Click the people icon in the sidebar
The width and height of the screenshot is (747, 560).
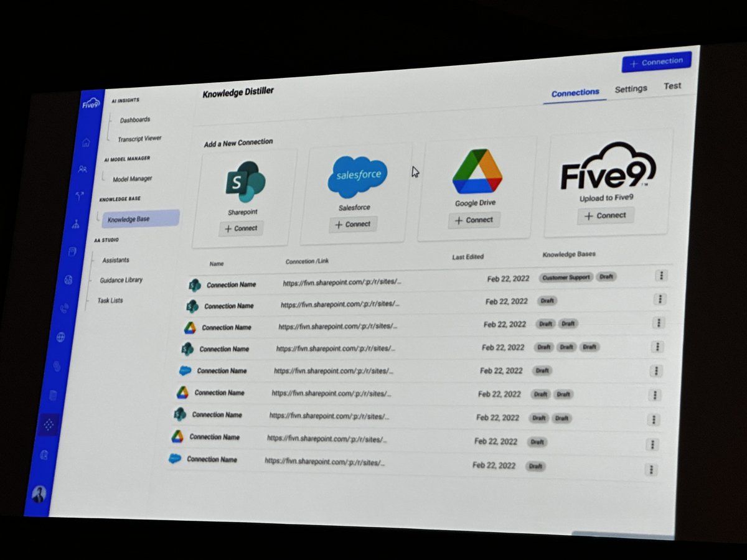[x=83, y=169]
